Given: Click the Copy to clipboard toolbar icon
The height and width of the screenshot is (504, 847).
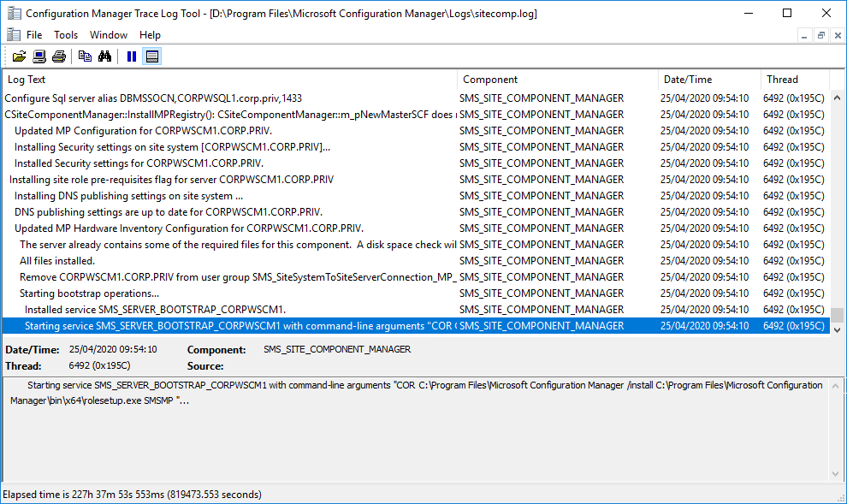Looking at the screenshot, I should tap(85, 56).
